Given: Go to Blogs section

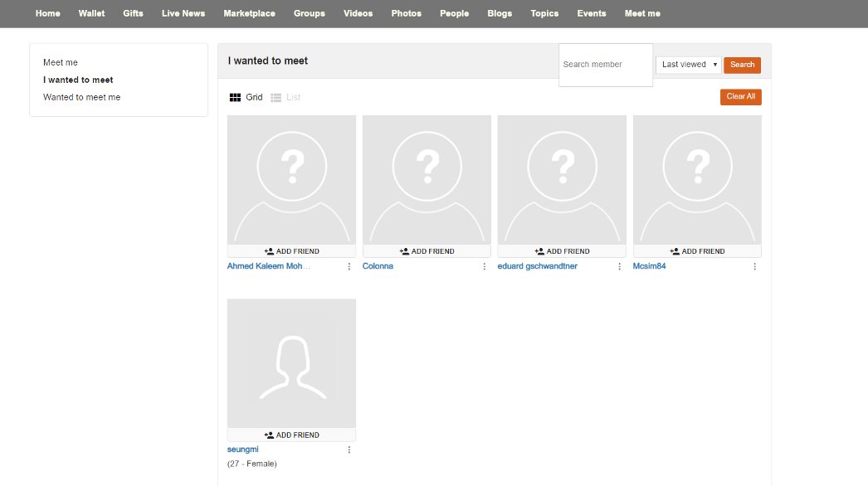Looking at the screenshot, I should click(500, 13).
